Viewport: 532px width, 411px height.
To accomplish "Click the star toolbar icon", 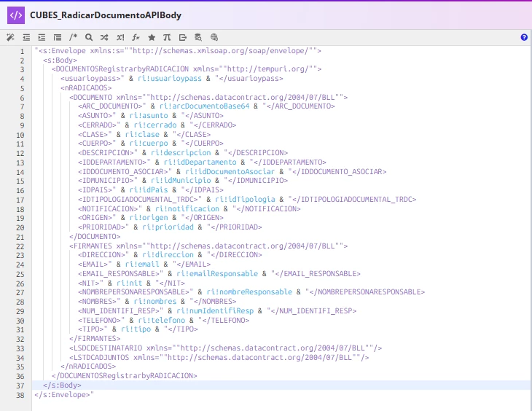I will tap(152, 37).
